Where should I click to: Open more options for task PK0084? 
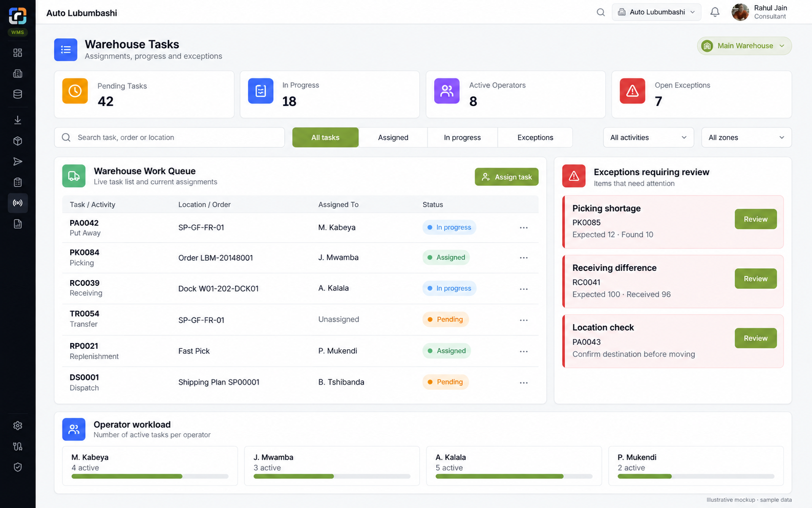pyautogui.click(x=524, y=258)
